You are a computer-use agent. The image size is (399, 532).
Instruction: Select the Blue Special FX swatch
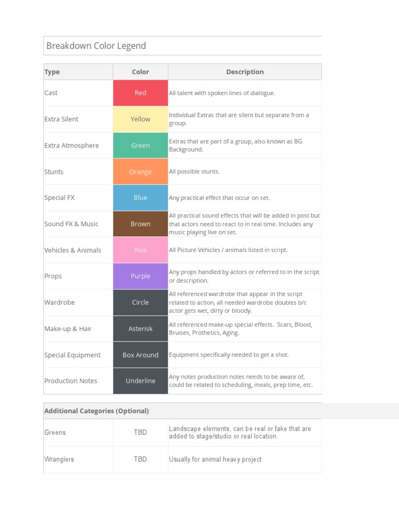point(140,197)
